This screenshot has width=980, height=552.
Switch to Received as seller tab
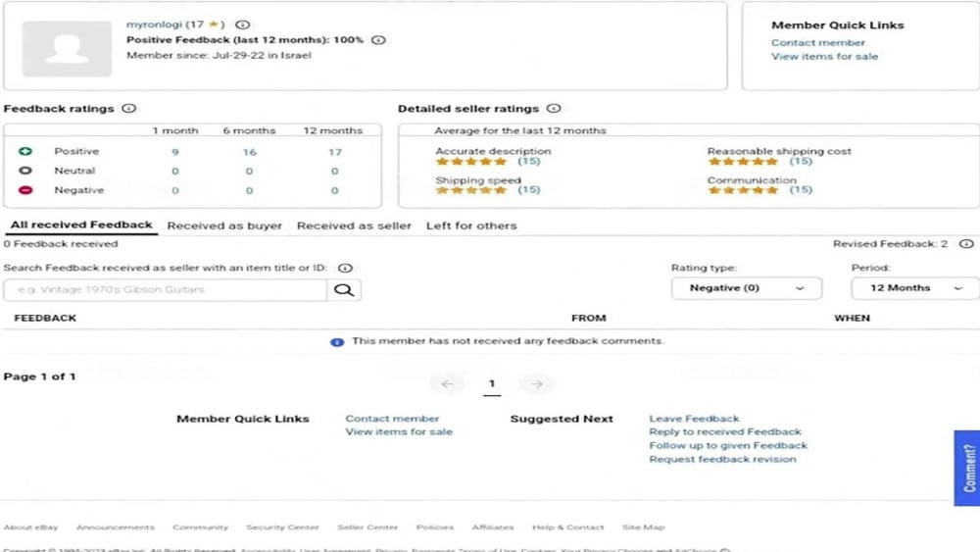354,226
